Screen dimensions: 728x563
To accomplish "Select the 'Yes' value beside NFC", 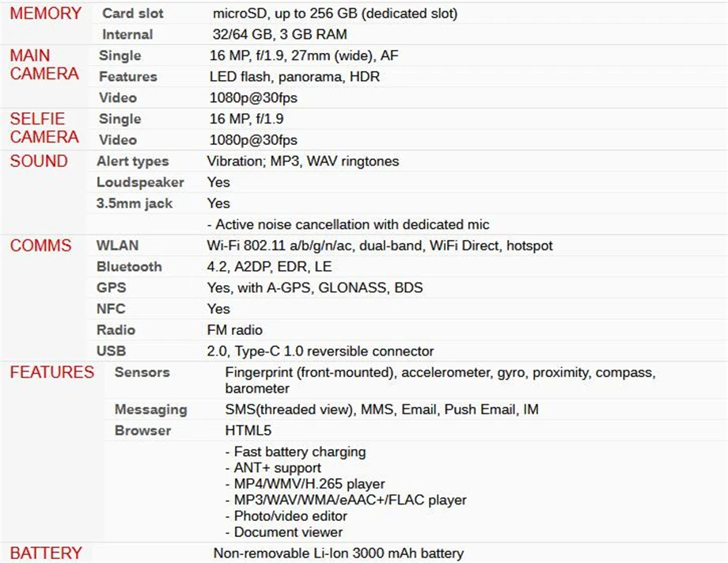I will tap(218, 309).
